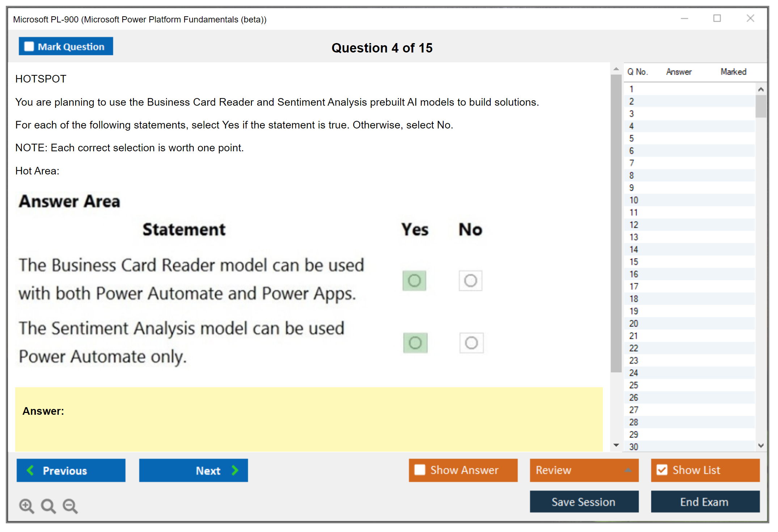Click the zoom out magnifier icon
The height and width of the screenshot is (532, 778).
click(70, 506)
